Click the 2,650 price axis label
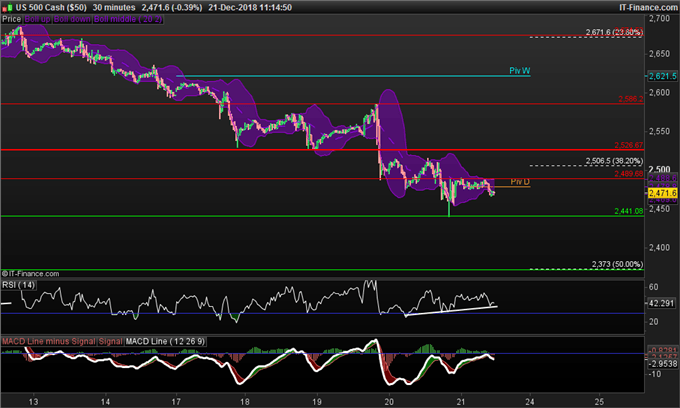The height and width of the screenshot is (408, 680). tap(659, 54)
